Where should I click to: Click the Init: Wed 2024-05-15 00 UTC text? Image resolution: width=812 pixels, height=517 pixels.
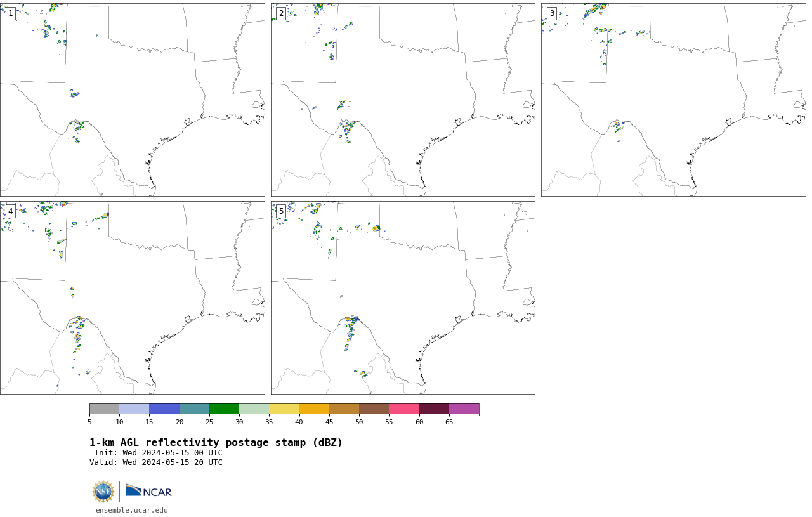[x=159, y=453]
